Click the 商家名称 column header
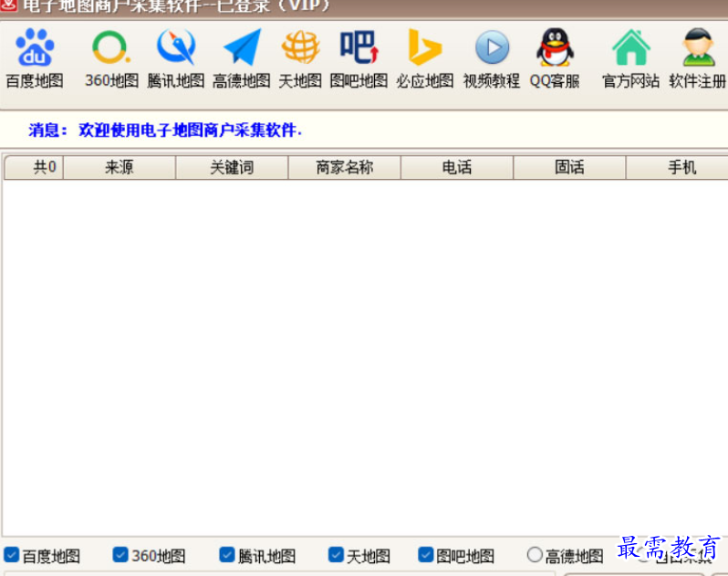The width and height of the screenshot is (728, 576). coord(345,167)
